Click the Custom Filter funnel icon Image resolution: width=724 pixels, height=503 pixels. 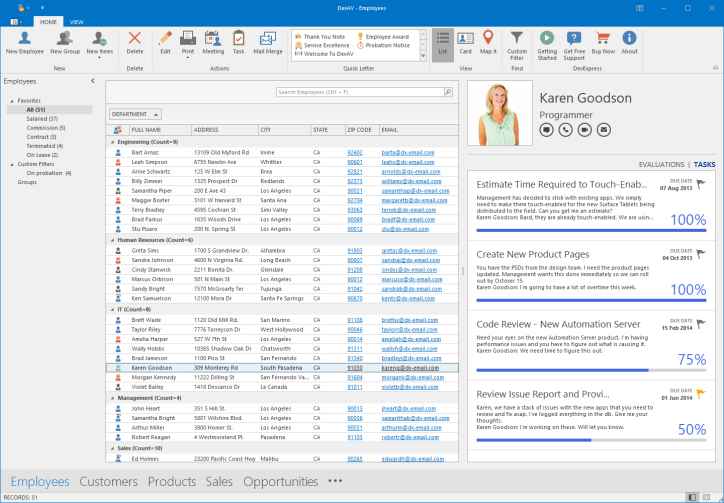pyautogui.click(x=516, y=40)
